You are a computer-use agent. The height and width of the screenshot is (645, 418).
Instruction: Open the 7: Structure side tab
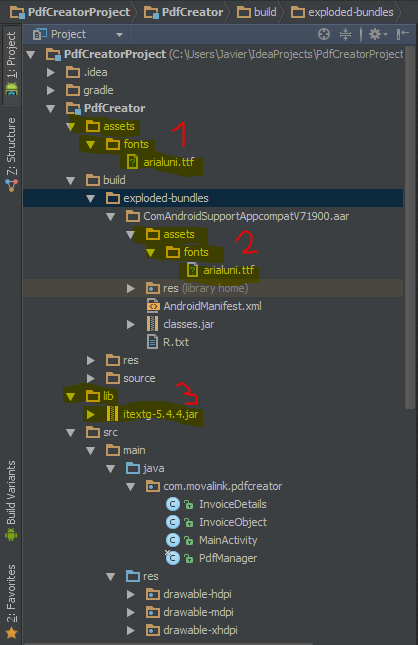point(11,154)
